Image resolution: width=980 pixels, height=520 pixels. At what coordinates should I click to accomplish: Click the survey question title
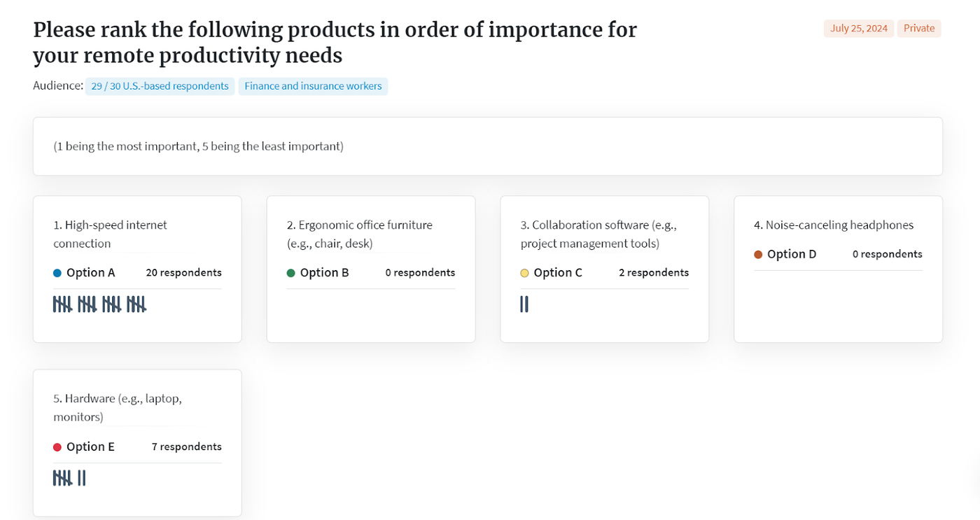(335, 42)
